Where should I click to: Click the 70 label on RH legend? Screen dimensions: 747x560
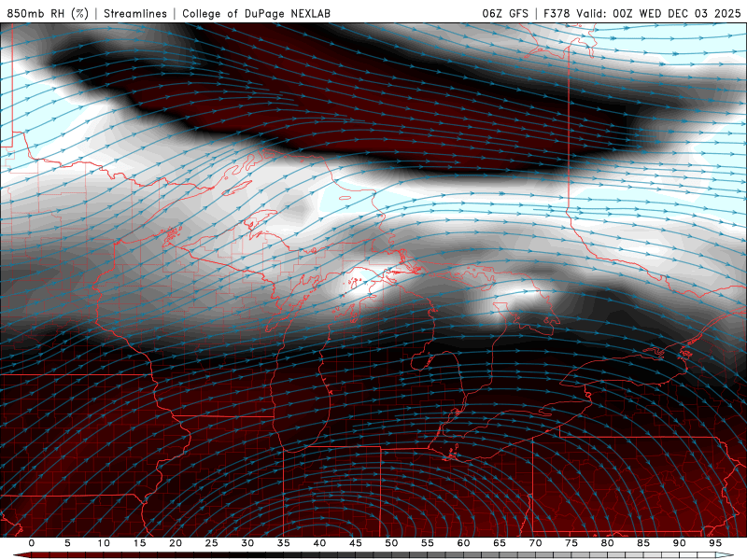coord(535,543)
